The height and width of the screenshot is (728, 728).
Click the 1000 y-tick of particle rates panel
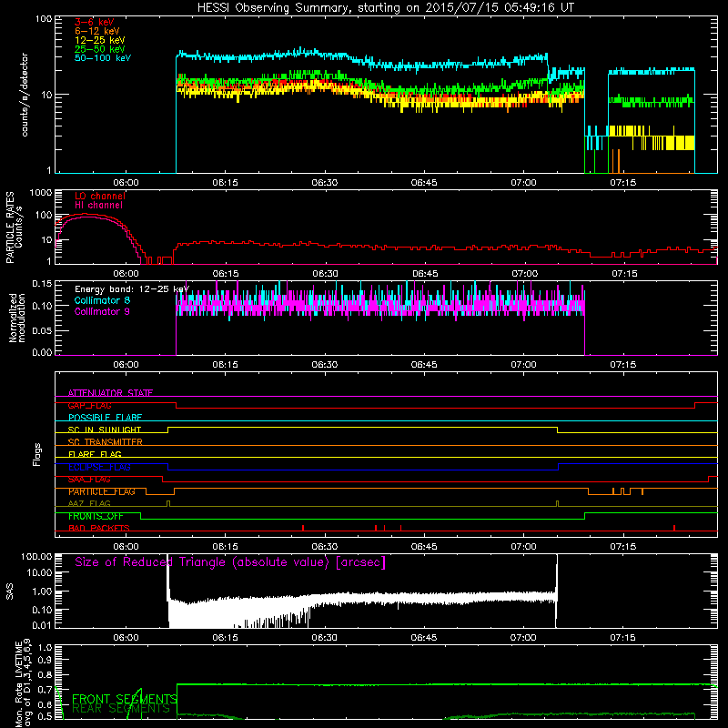click(x=41, y=193)
